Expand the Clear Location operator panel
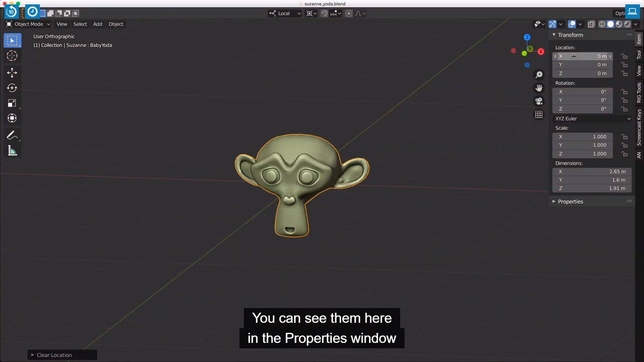This screenshot has width=644, height=362. [x=54, y=355]
